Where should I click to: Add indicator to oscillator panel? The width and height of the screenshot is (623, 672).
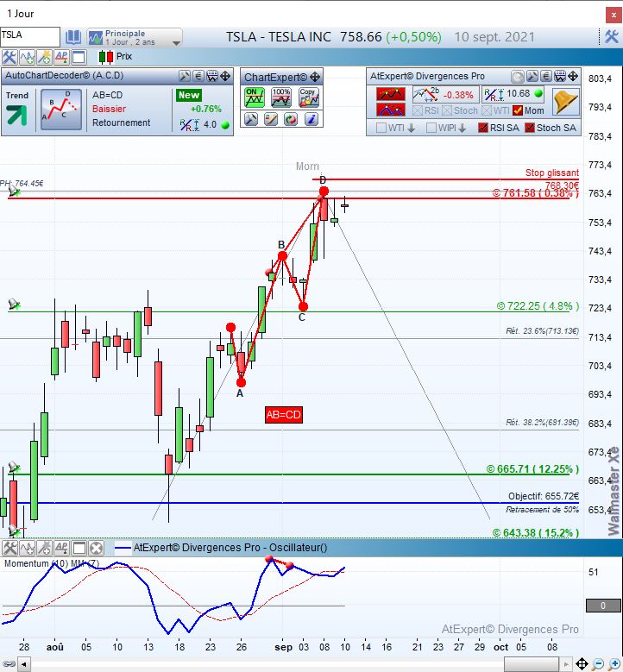coord(27,548)
